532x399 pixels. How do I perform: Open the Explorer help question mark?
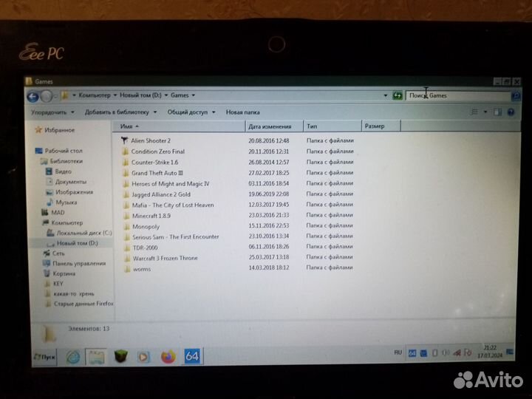pyautogui.click(x=511, y=112)
